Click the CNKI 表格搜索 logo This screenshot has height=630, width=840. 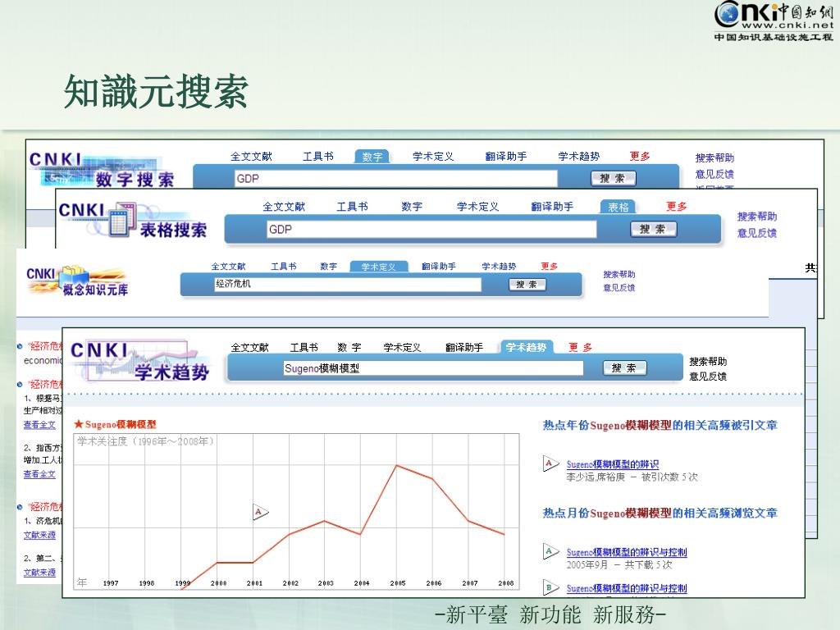pyautogui.click(x=132, y=220)
